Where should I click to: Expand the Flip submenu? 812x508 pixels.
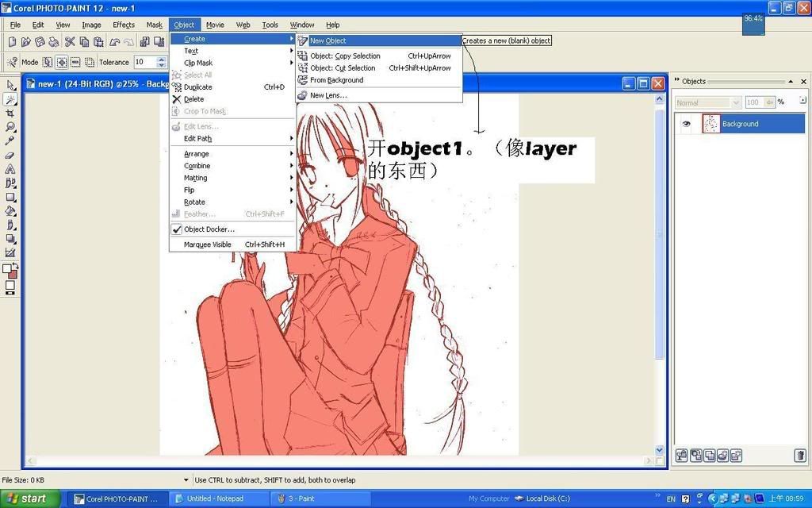[x=232, y=190]
